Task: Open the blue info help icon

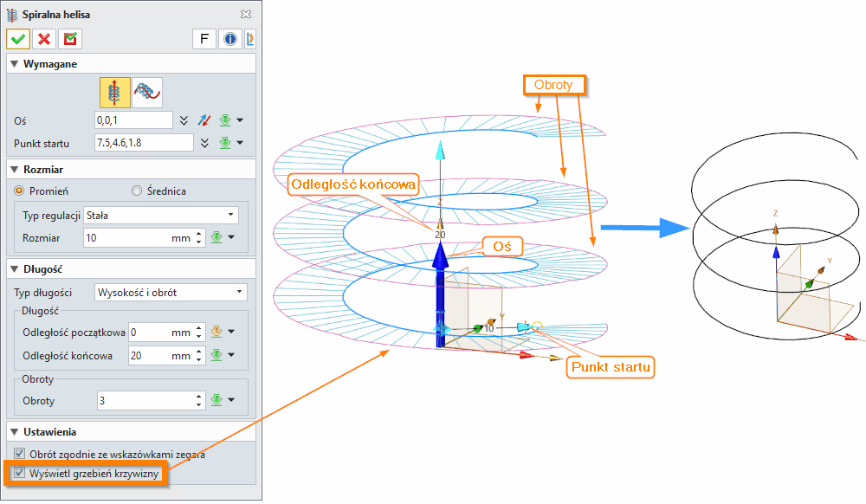Action: (230, 39)
